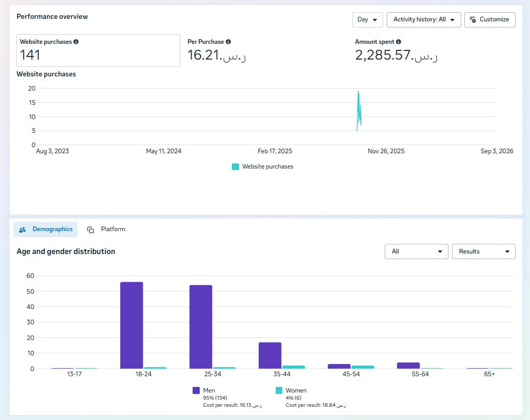Click the May 11, 2024 axis label

[164, 151]
